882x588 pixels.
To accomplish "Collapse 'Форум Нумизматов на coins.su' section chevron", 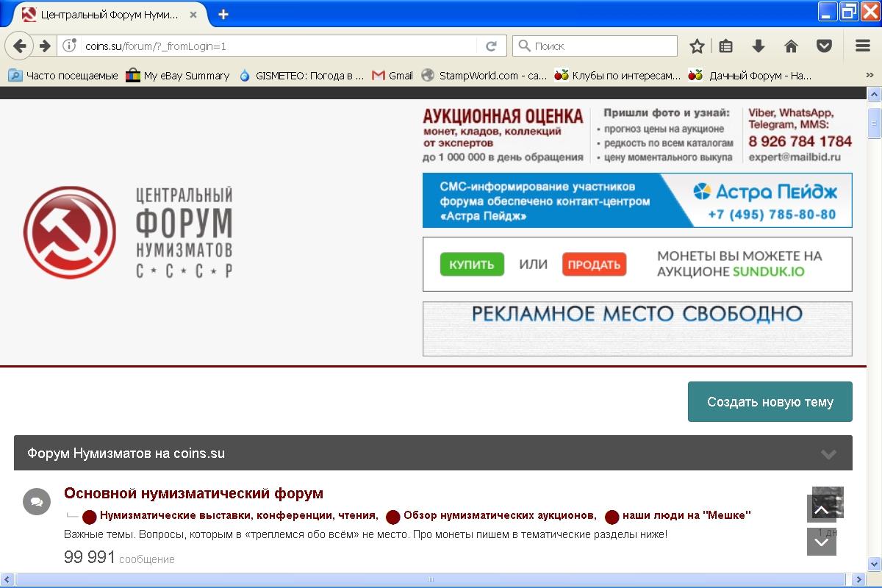I will click(x=828, y=454).
